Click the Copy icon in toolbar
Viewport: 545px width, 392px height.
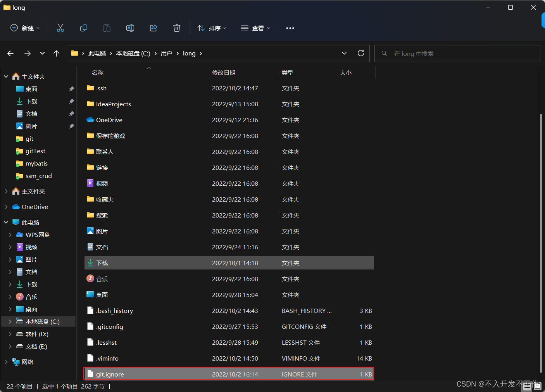(x=84, y=28)
